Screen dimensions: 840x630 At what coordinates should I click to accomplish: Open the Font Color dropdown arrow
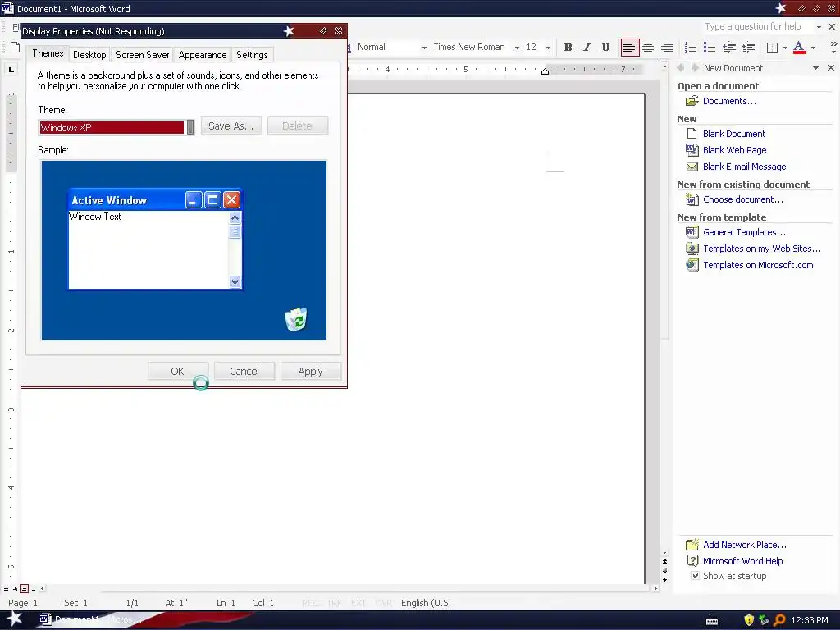813,48
